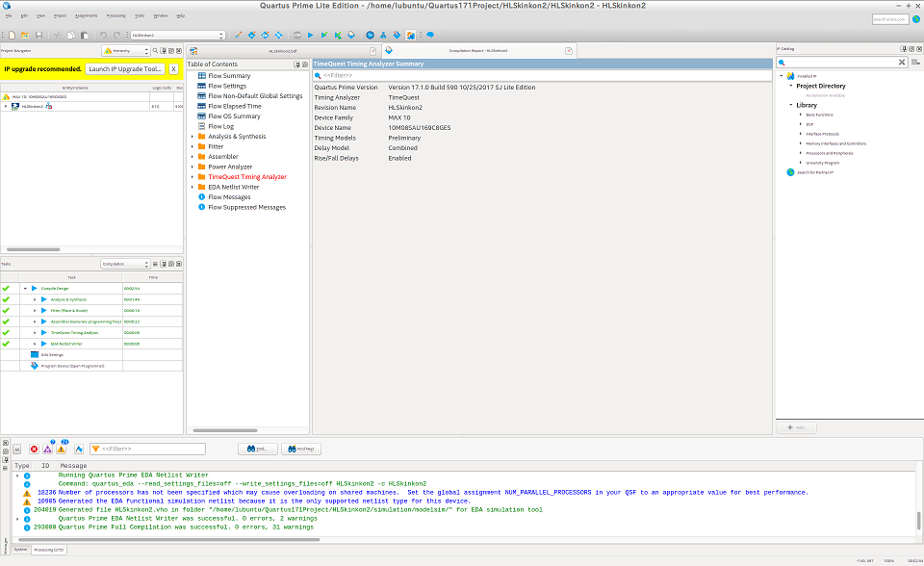924x566 pixels.
Task: Toggle the error messages filter button
Action: [35, 450]
